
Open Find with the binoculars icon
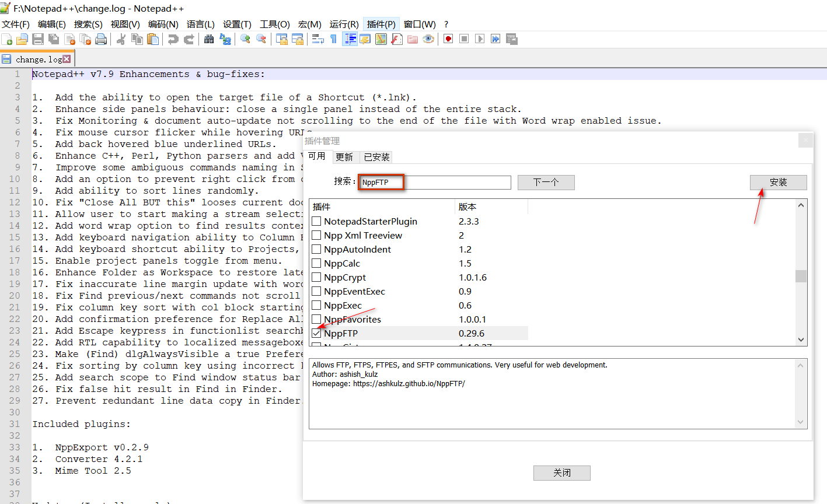pyautogui.click(x=209, y=39)
